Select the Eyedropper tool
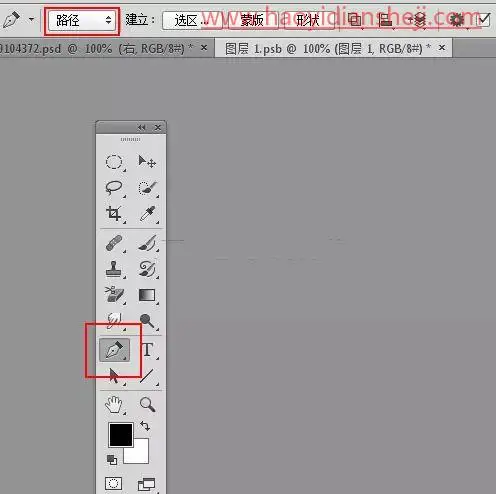The image size is (496, 494). 147,214
